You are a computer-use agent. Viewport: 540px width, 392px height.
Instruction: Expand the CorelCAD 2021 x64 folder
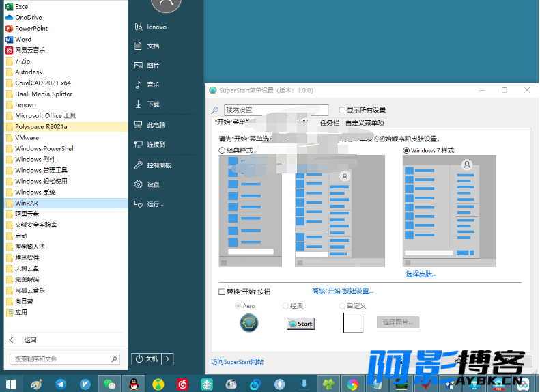[66, 83]
